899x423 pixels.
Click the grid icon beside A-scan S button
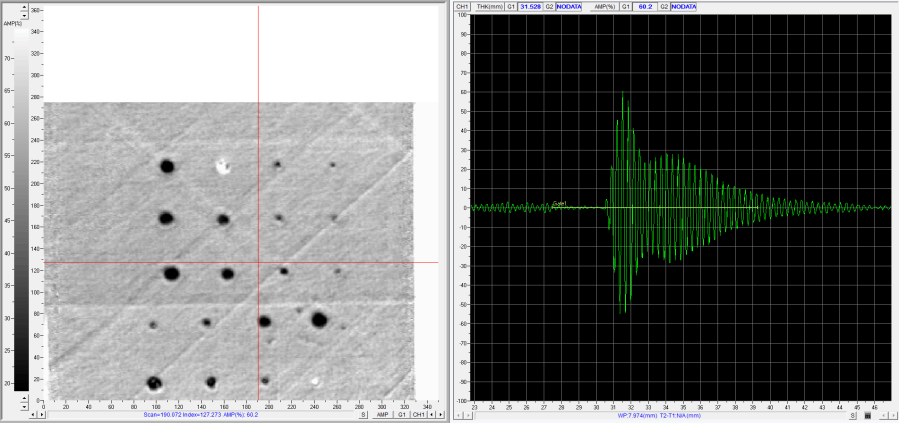[866, 414]
